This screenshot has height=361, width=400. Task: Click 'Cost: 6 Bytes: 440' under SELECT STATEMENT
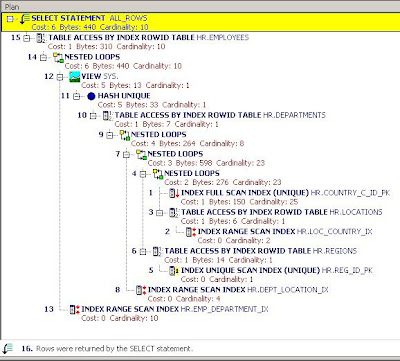tap(64, 27)
